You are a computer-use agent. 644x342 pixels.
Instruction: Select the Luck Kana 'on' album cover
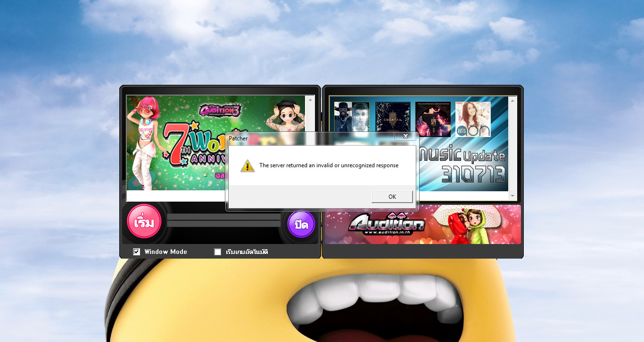click(473, 119)
